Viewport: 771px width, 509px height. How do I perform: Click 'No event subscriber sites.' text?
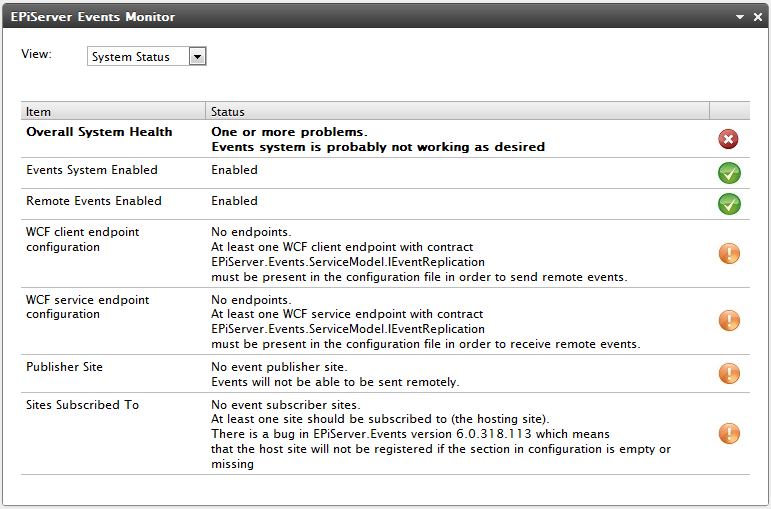pos(286,405)
